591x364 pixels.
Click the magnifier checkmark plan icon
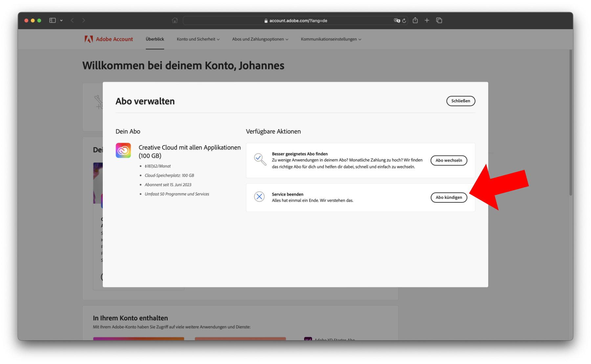point(260,159)
